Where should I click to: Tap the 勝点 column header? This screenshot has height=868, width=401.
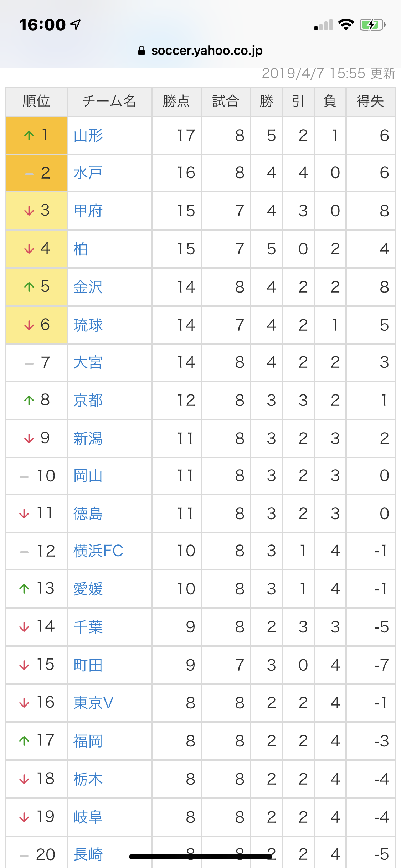coord(176,102)
